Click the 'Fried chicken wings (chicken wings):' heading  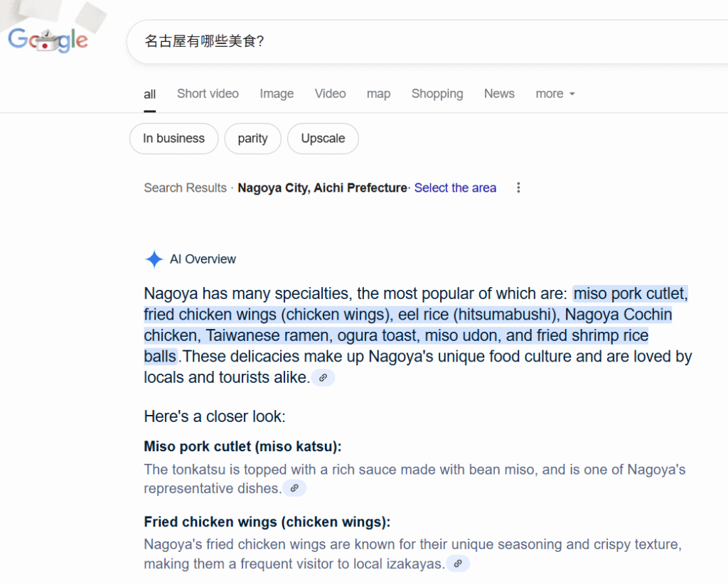point(267,522)
